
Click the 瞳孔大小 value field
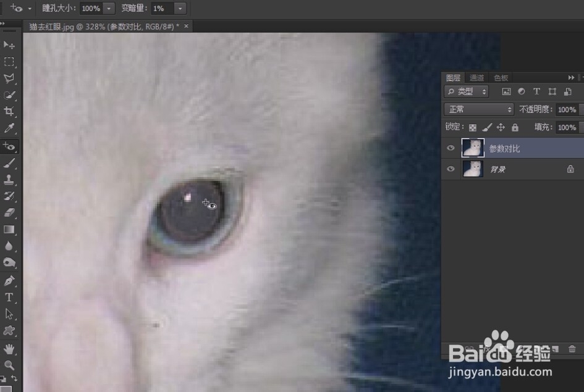coord(91,8)
